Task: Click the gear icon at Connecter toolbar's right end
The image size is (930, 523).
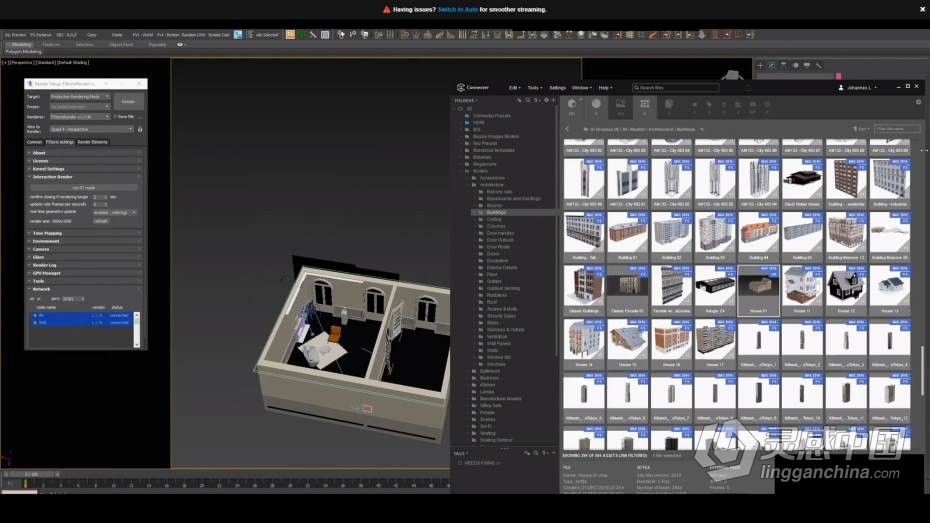Action: [918, 102]
